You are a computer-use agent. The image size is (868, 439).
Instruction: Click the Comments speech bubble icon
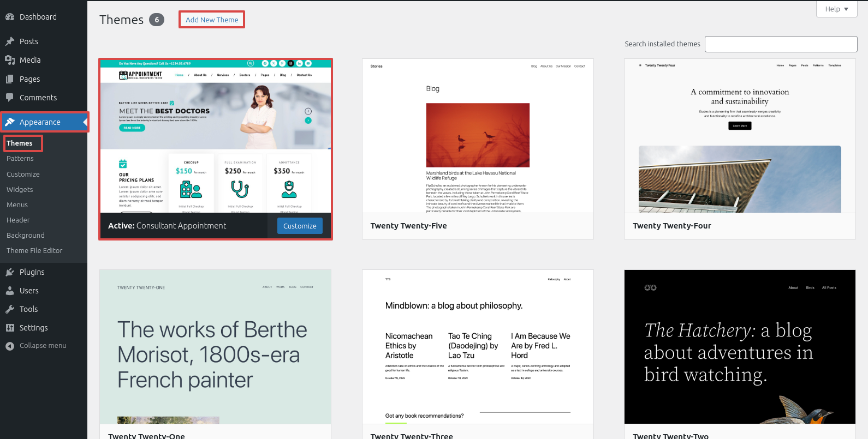coord(10,98)
